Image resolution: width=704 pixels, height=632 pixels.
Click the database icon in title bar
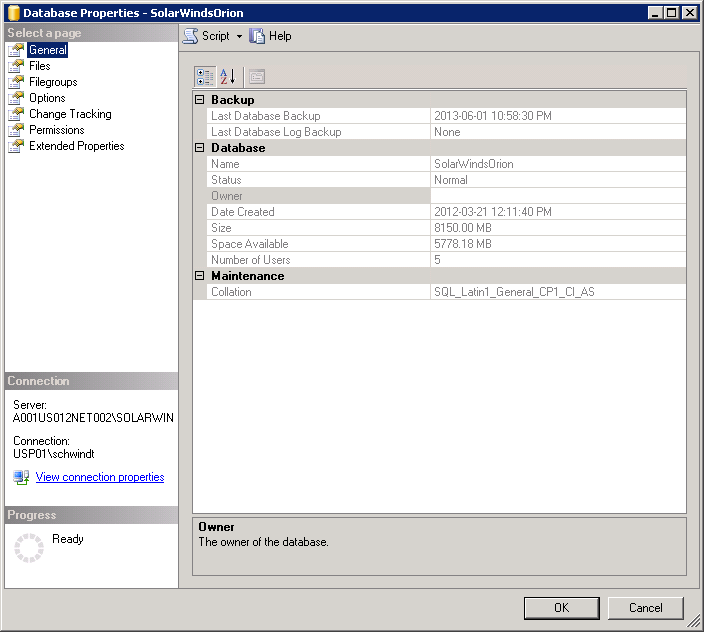[x=14, y=13]
